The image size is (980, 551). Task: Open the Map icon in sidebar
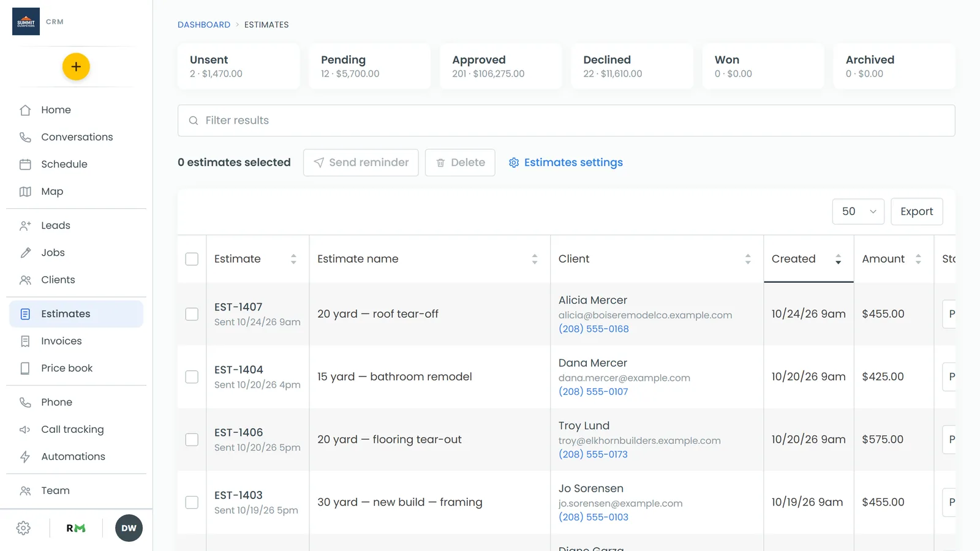click(25, 192)
